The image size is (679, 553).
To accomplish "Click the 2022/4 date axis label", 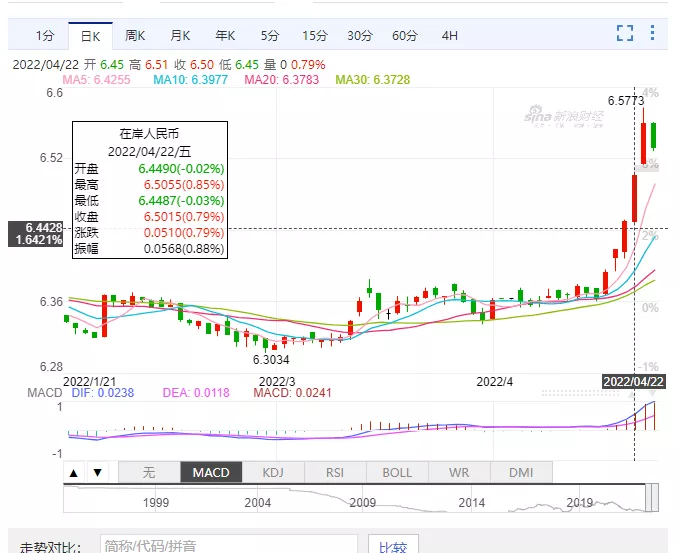I will tap(495, 382).
